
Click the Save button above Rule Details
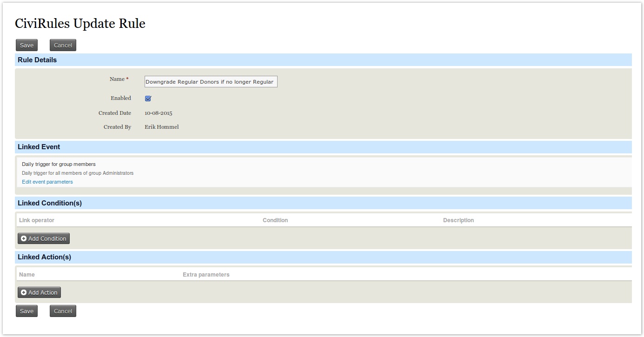point(27,45)
